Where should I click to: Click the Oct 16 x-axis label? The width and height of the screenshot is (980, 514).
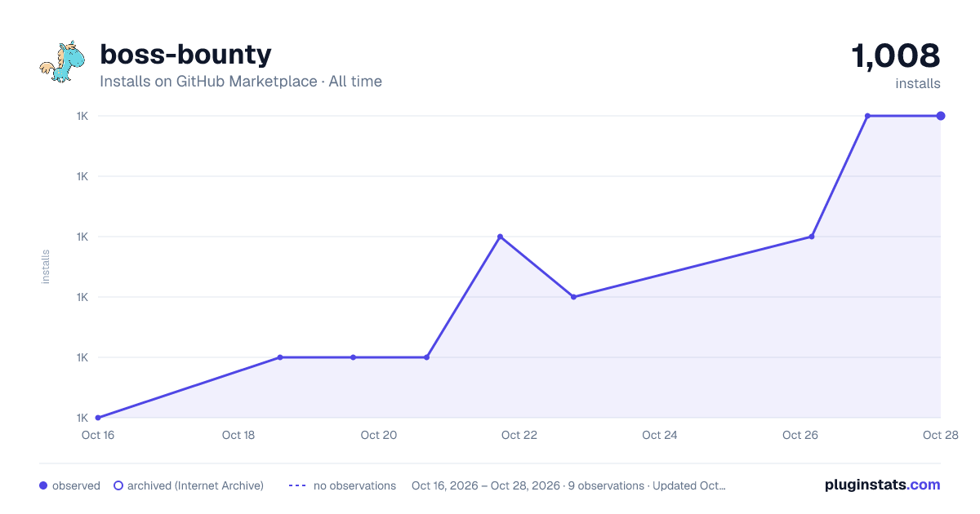(98, 435)
